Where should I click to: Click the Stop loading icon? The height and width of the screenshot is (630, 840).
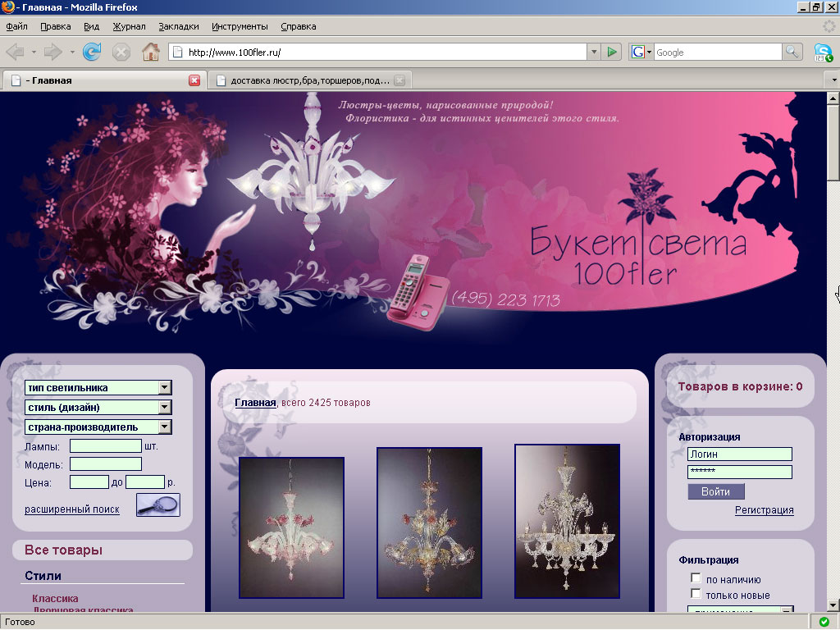pos(121,52)
